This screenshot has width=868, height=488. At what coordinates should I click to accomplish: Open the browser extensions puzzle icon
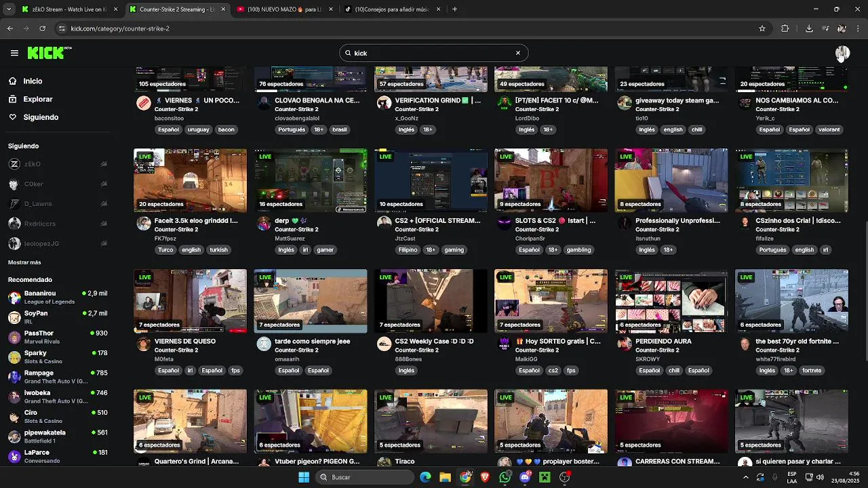point(785,28)
